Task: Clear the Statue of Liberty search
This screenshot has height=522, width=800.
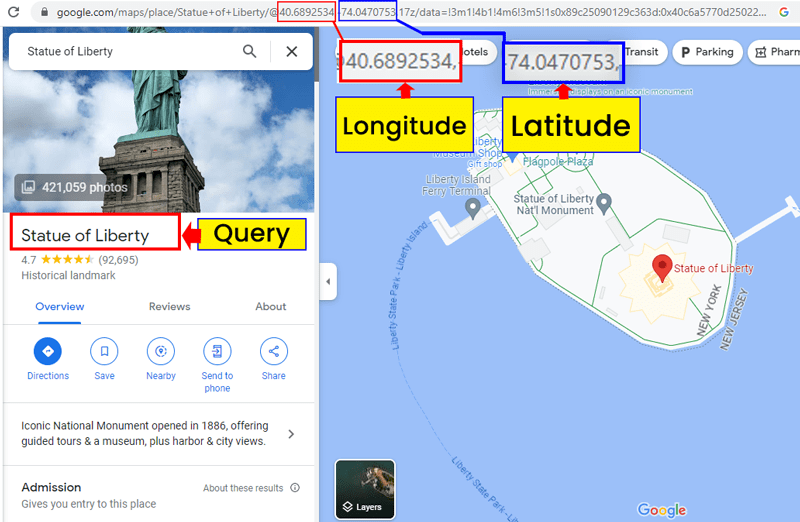Action: (x=291, y=51)
